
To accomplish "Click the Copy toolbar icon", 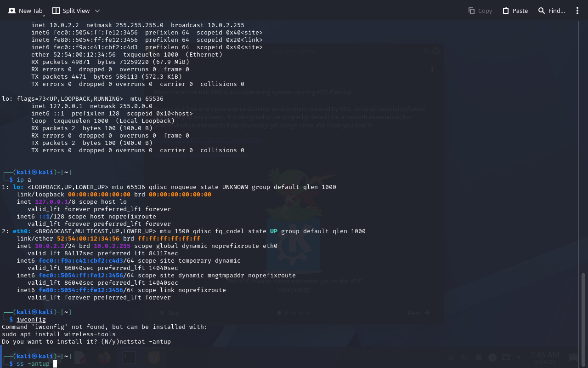I will 480,11.
